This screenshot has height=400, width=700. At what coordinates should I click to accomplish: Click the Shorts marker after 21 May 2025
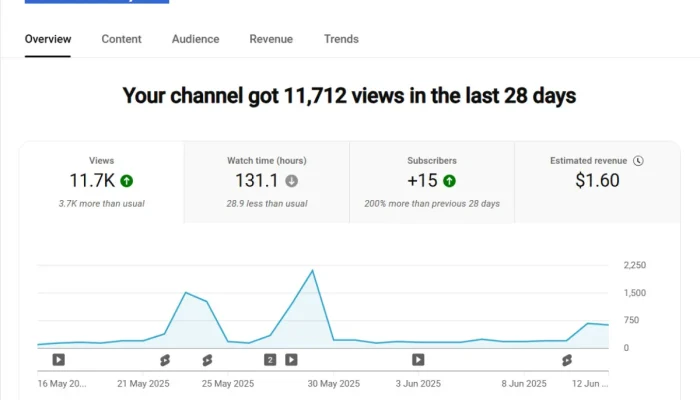pyautogui.click(x=165, y=360)
